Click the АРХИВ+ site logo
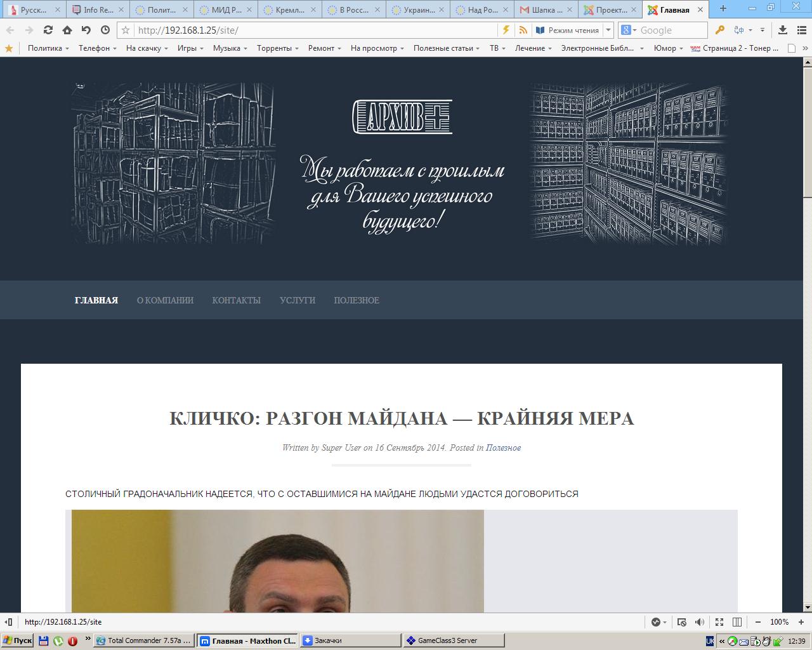Viewport: 812px width, 650px height. 402,117
